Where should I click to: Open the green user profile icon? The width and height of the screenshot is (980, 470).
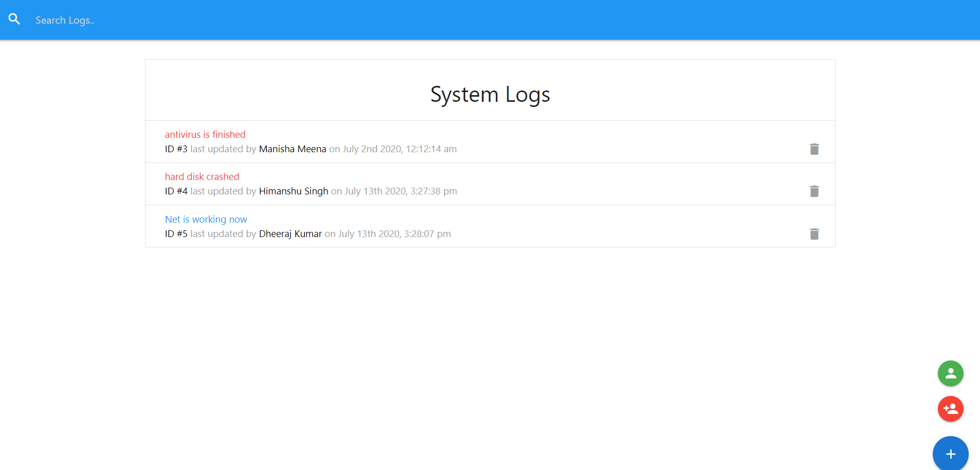tap(950, 373)
